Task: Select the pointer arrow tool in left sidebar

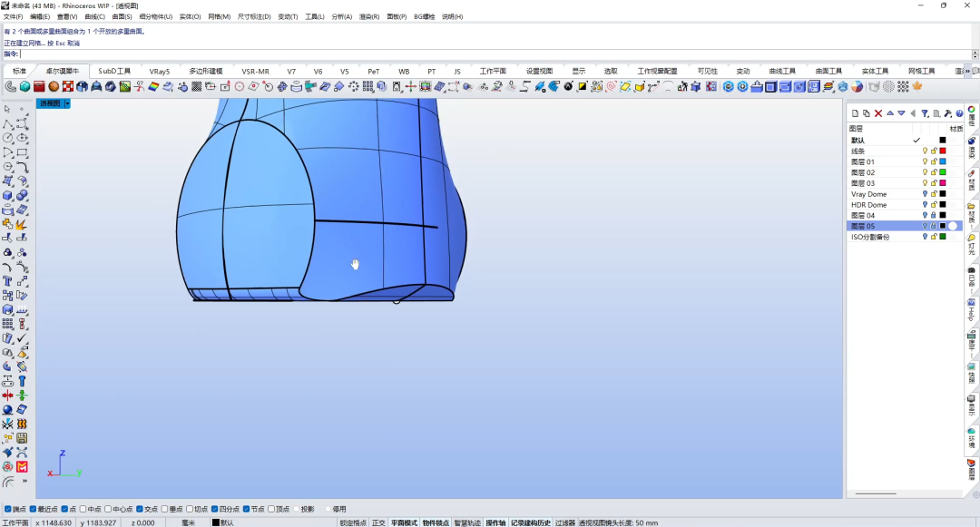Action: click(x=7, y=109)
